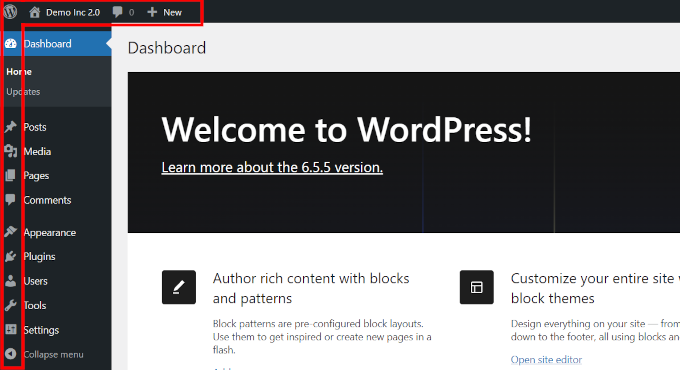Image resolution: width=680 pixels, height=370 pixels.
Task: Click the Pages icon in sidebar
Action: pos(11,176)
